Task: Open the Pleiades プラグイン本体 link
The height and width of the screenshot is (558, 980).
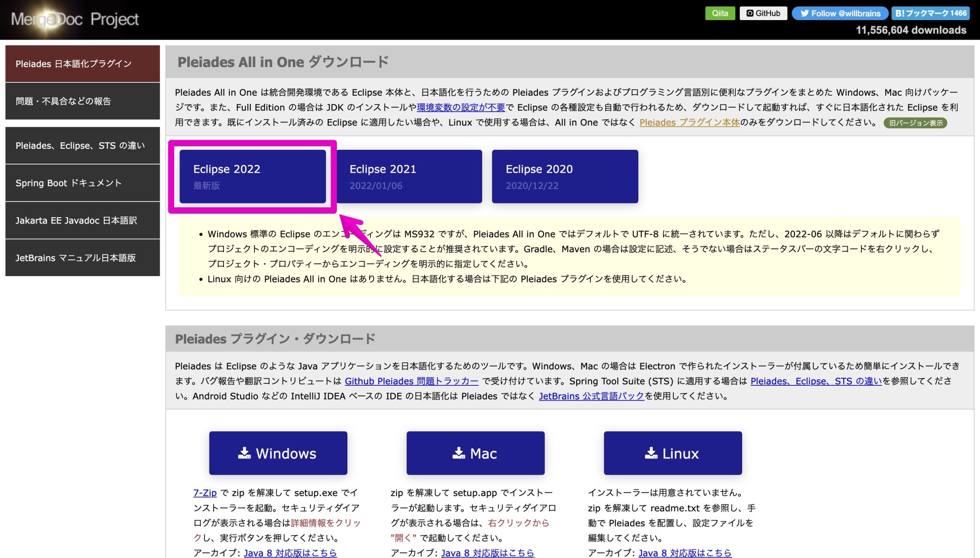Action: (x=689, y=123)
